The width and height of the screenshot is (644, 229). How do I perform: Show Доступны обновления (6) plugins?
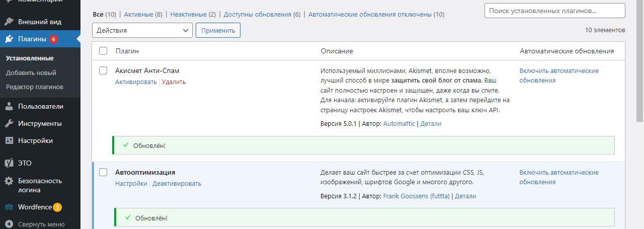(262, 15)
